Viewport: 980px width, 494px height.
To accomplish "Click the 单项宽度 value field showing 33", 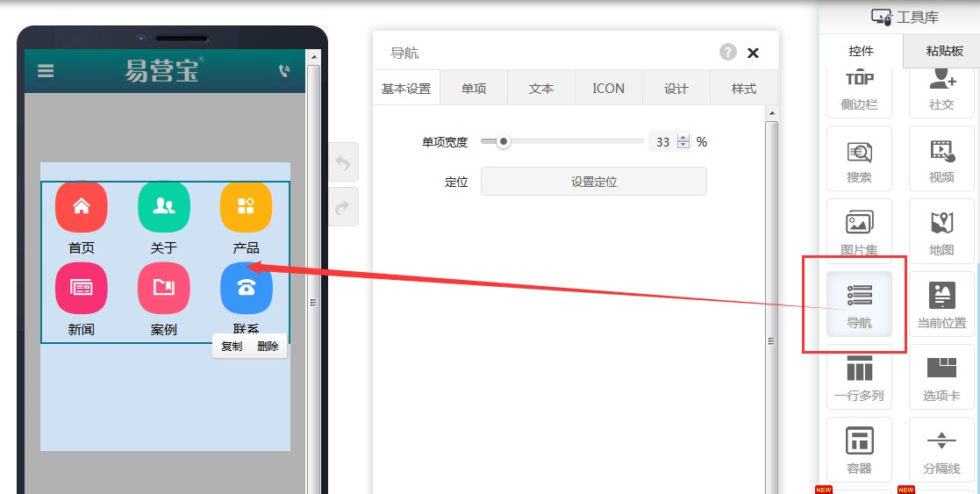I will [663, 142].
